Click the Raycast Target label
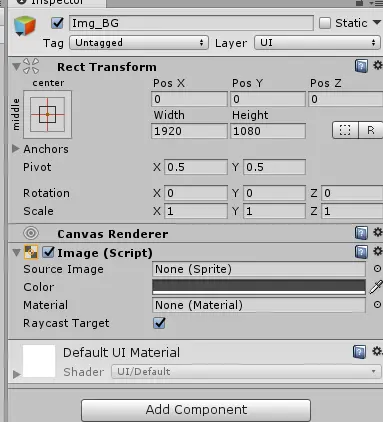This screenshot has height=422, width=383. click(x=66, y=323)
